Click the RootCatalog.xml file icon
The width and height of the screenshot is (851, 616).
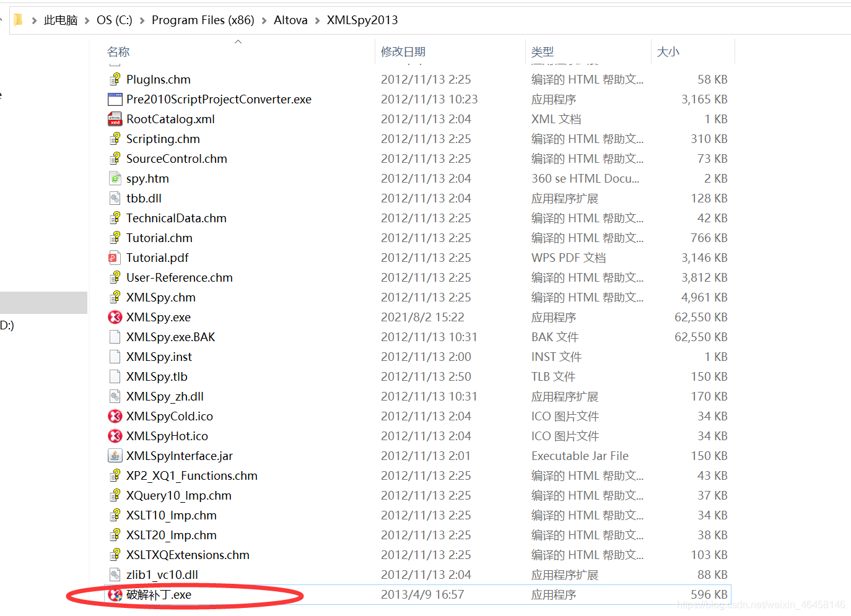115,119
